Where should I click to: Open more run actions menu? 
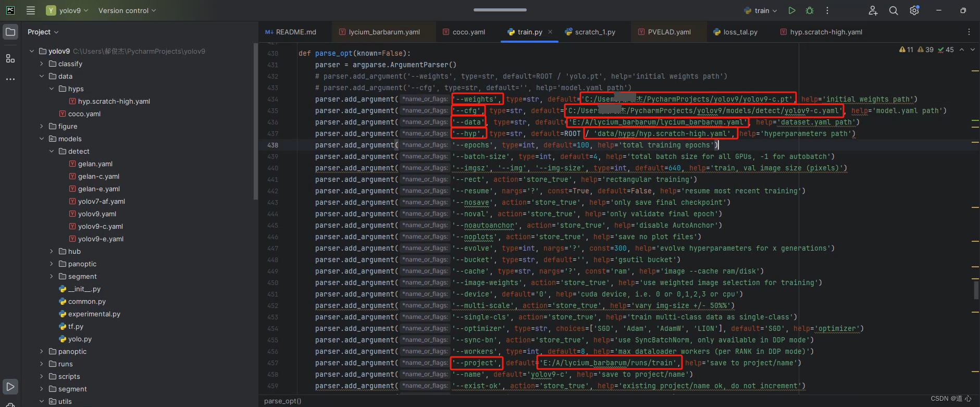(827, 10)
